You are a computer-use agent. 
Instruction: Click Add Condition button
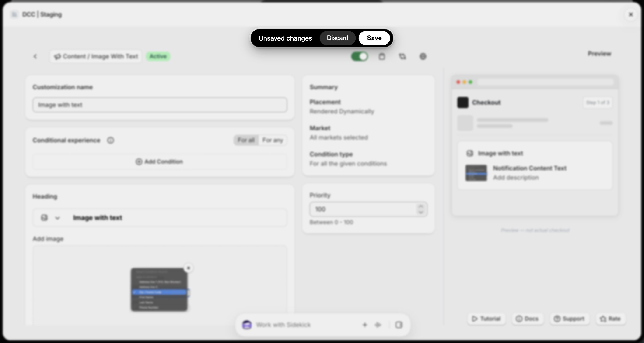160,161
